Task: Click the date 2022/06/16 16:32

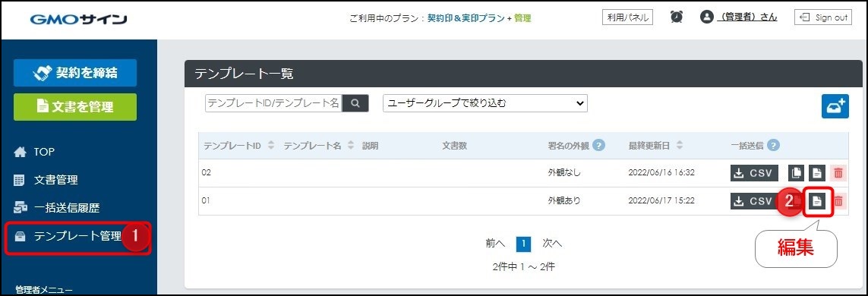Action: point(661,173)
